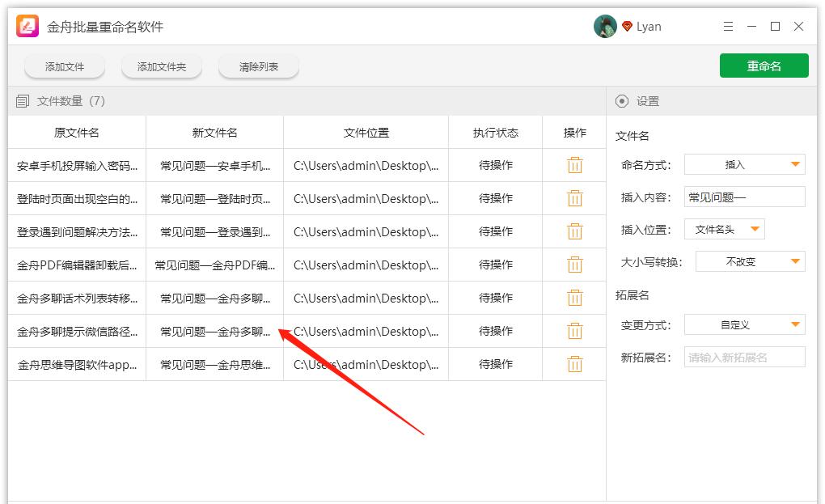Focus the 新拓展名 input field

744,358
